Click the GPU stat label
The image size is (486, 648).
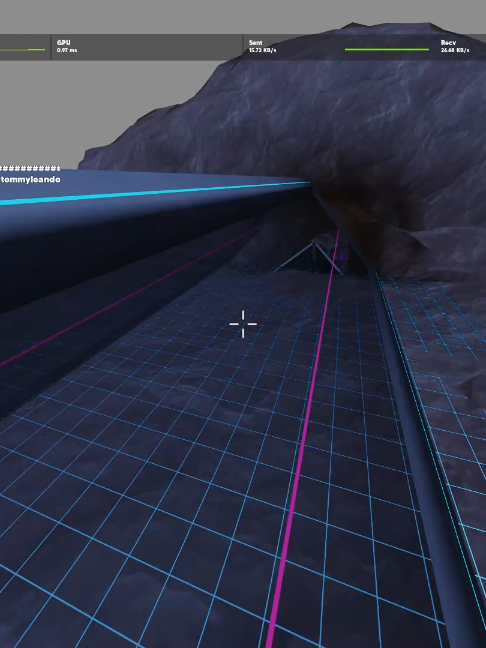point(64,43)
